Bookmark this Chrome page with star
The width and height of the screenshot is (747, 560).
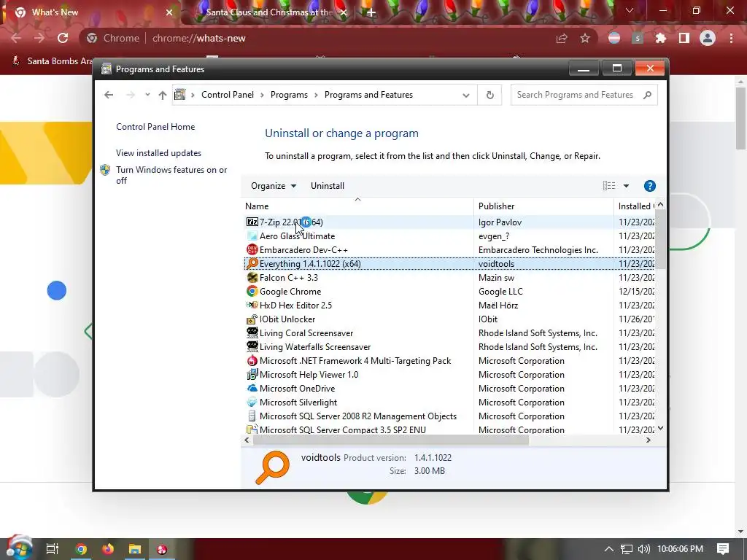pos(585,38)
